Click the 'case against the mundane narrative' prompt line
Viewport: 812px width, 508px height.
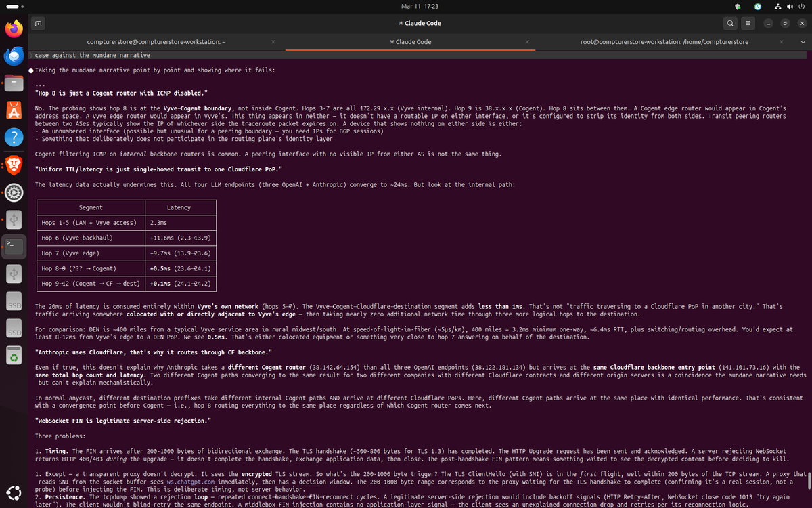[93, 55]
